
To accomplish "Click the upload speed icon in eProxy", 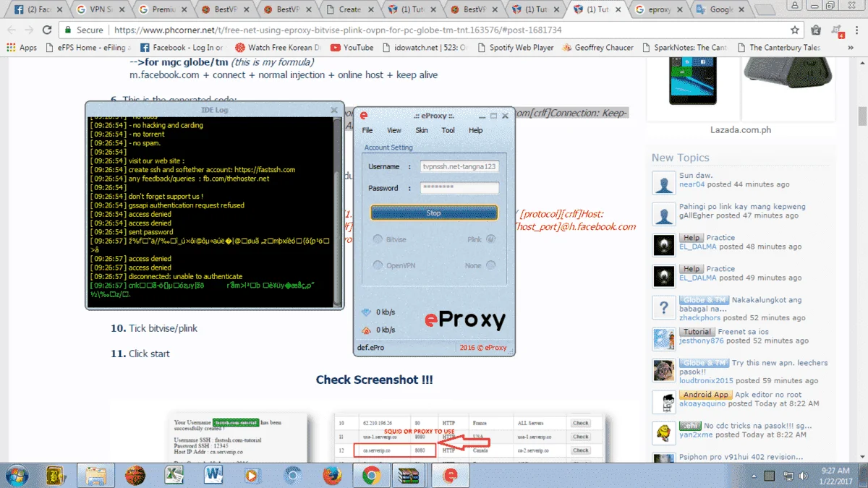I will click(366, 330).
